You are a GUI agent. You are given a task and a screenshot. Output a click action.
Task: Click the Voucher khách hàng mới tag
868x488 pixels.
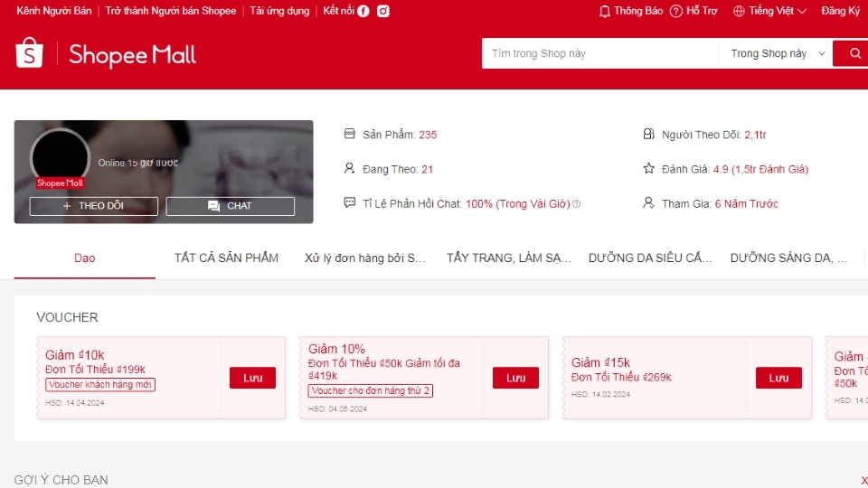[100, 385]
